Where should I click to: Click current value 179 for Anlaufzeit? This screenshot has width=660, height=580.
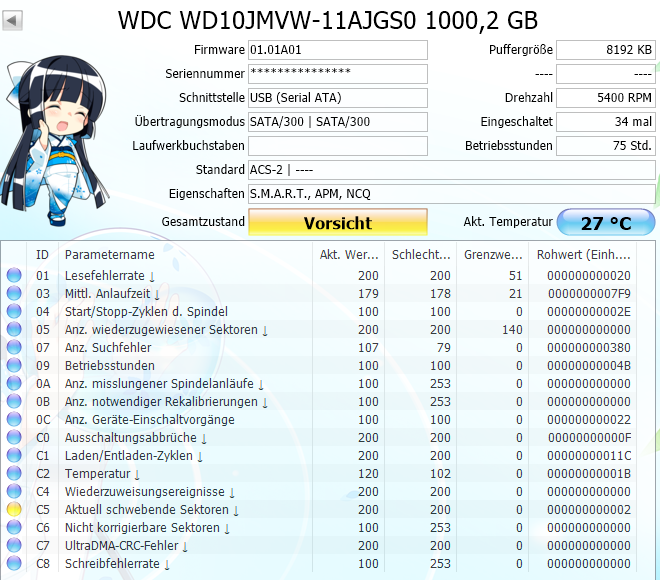point(368,294)
